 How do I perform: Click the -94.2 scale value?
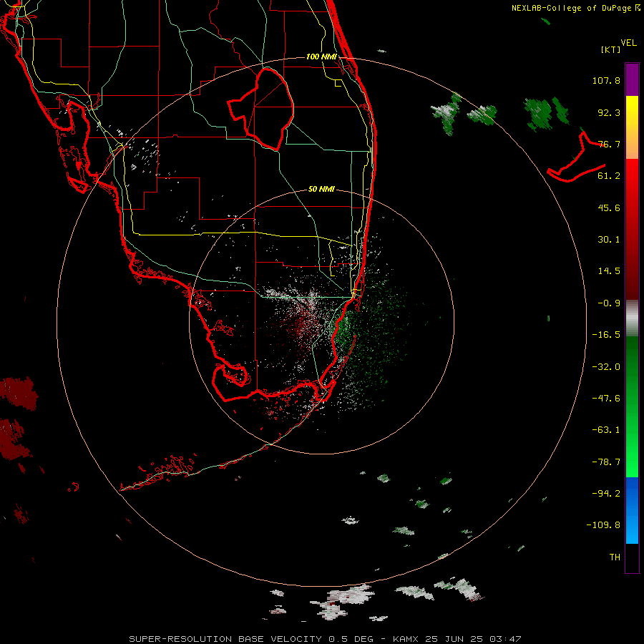606,493
